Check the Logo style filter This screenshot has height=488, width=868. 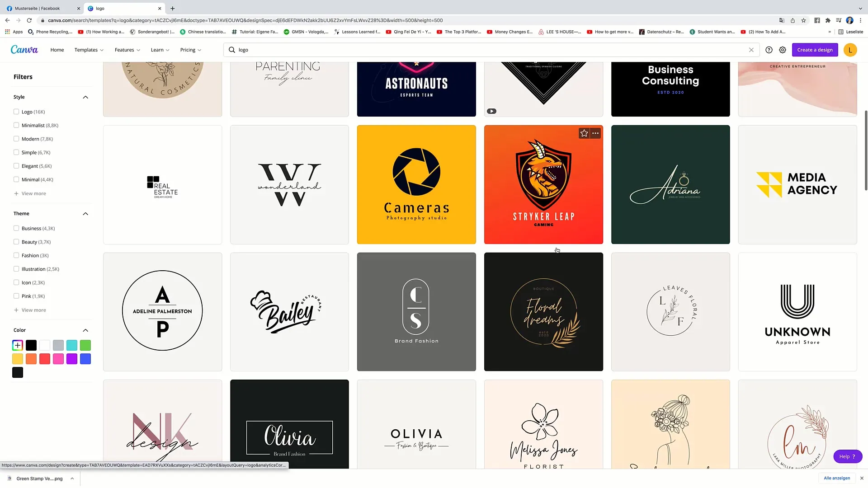[x=16, y=112]
